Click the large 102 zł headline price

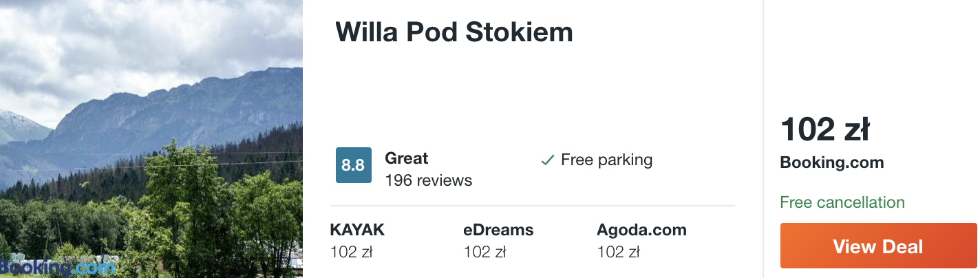pyautogui.click(x=825, y=130)
